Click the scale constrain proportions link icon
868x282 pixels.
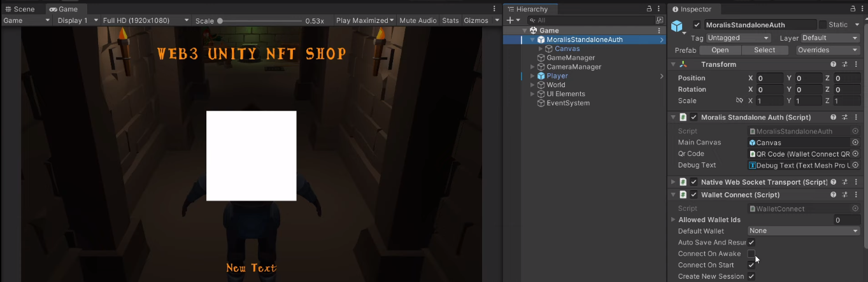point(739,101)
